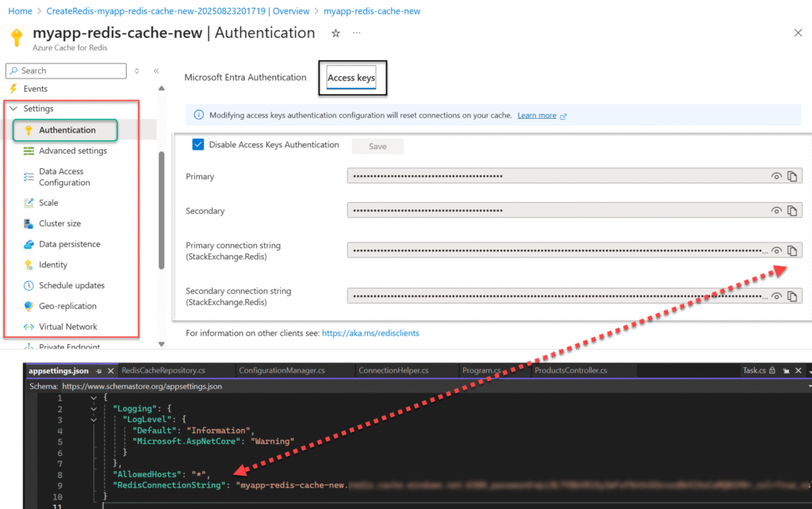Collapse the LogLevel block on line 3

tap(94, 419)
